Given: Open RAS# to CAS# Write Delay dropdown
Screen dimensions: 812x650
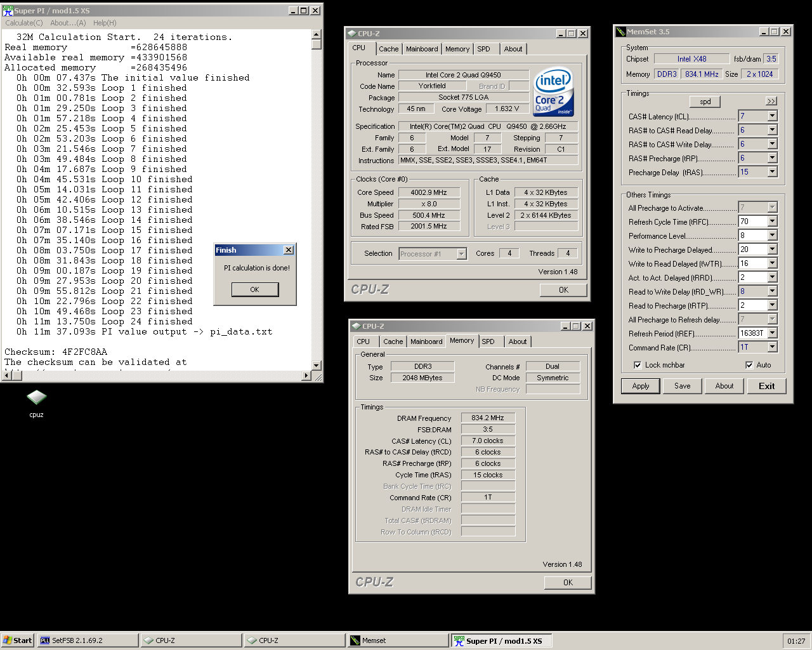Looking at the screenshot, I should click(772, 144).
